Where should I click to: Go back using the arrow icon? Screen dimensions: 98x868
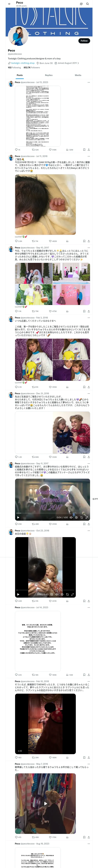[9, 4]
